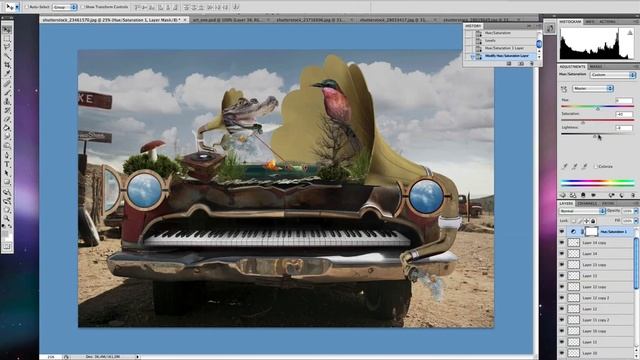
Task: Switch to the Info tab
Action: (590, 22)
